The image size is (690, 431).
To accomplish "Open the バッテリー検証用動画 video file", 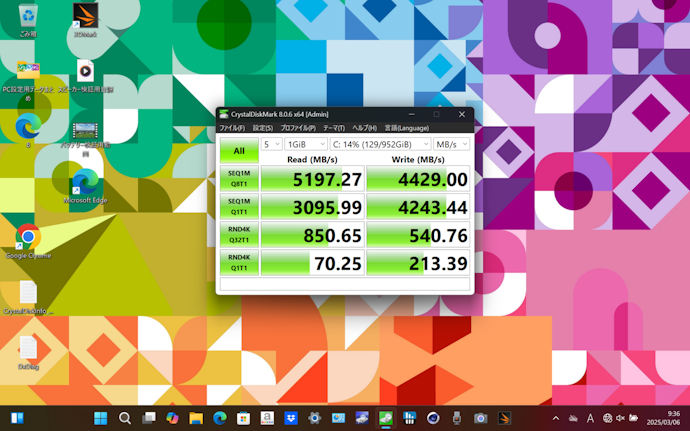I will (85, 139).
